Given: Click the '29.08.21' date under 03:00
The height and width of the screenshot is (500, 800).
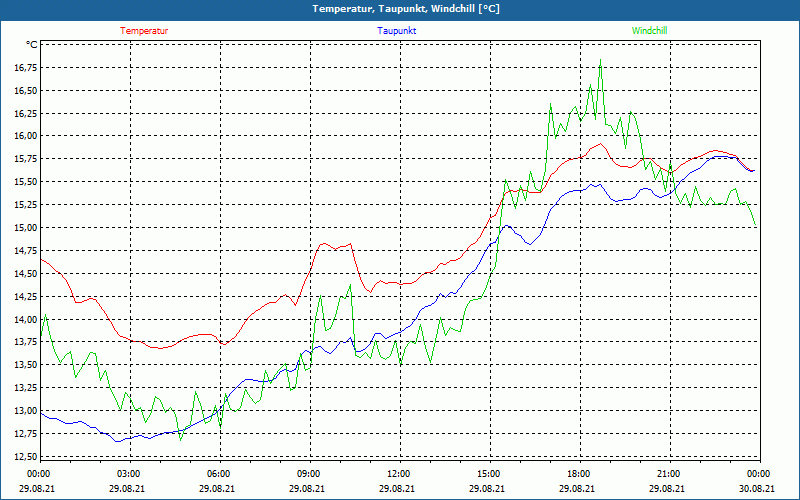Looking at the screenshot, I should [128, 488].
